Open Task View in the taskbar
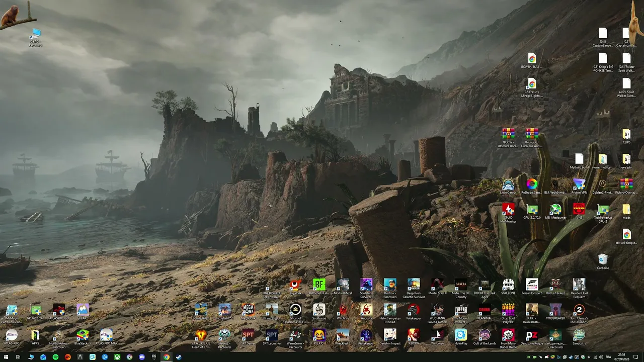 [x=18, y=357]
